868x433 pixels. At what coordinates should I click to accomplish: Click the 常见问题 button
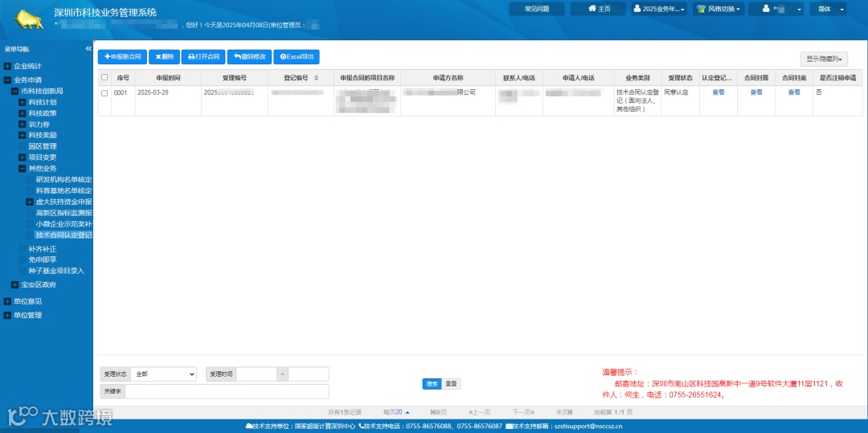tap(537, 9)
